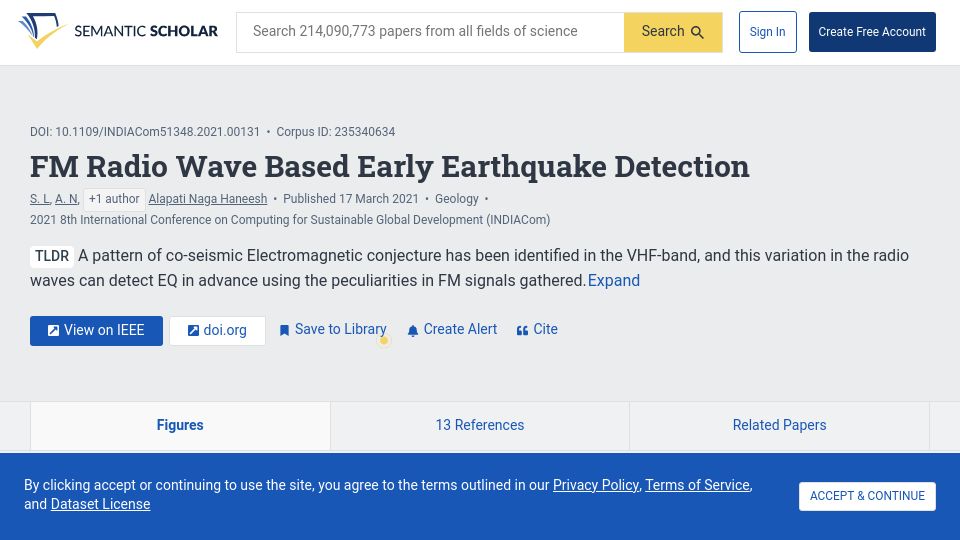This screenshot has height=540, width=960.
Task: Click the paper title heading
Action: [389, 167]
